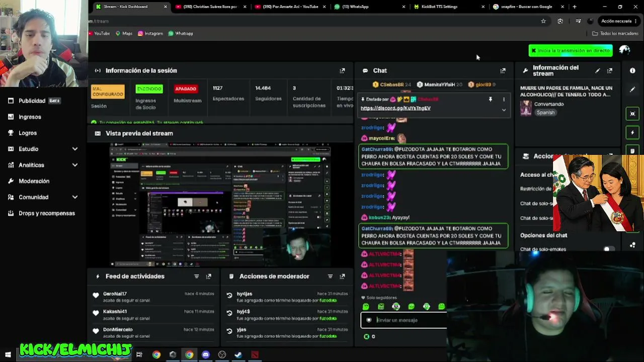The height and width of the screenshot is (362, 644).
Task: Open the Todos los marcadores folder
Action: coord(615,33)
